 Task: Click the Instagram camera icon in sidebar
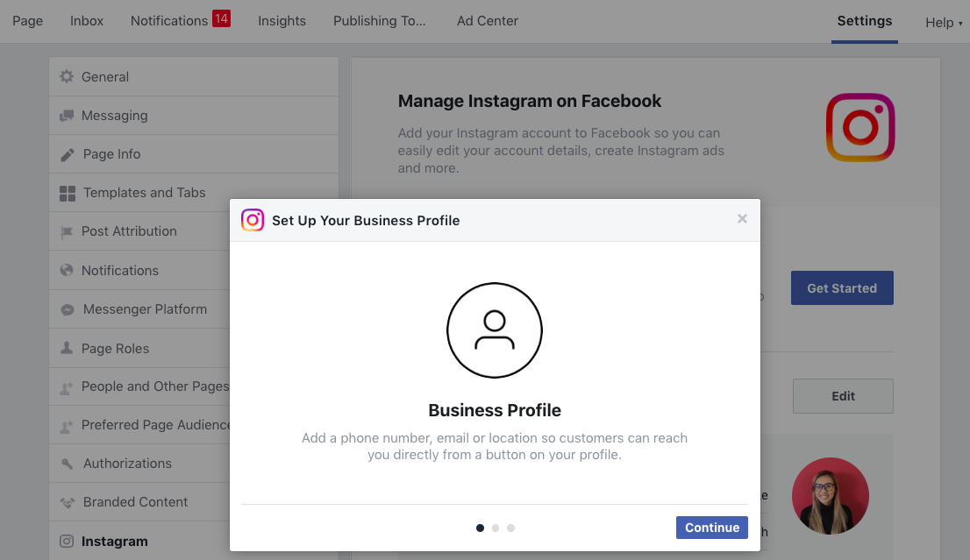pos(66,542)
